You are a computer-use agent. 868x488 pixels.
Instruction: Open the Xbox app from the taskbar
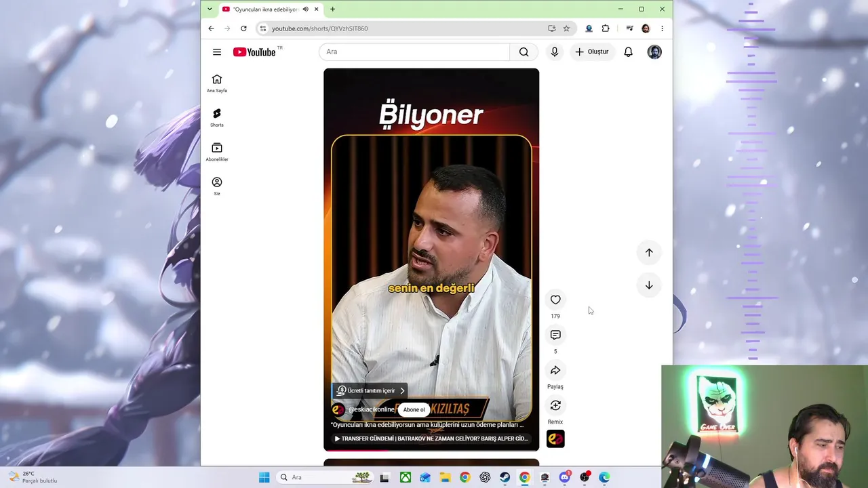coord(405,477)
